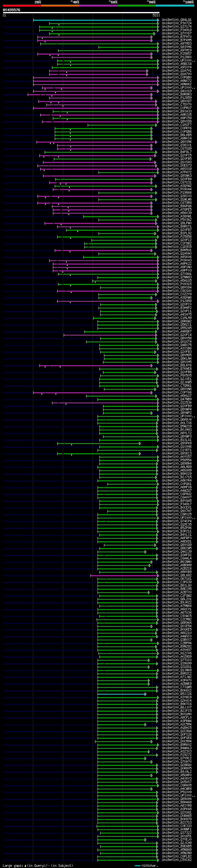Click UniRef100_A9TMD3 subject label
Screen dimensions: 197x868
pos(177,43)
